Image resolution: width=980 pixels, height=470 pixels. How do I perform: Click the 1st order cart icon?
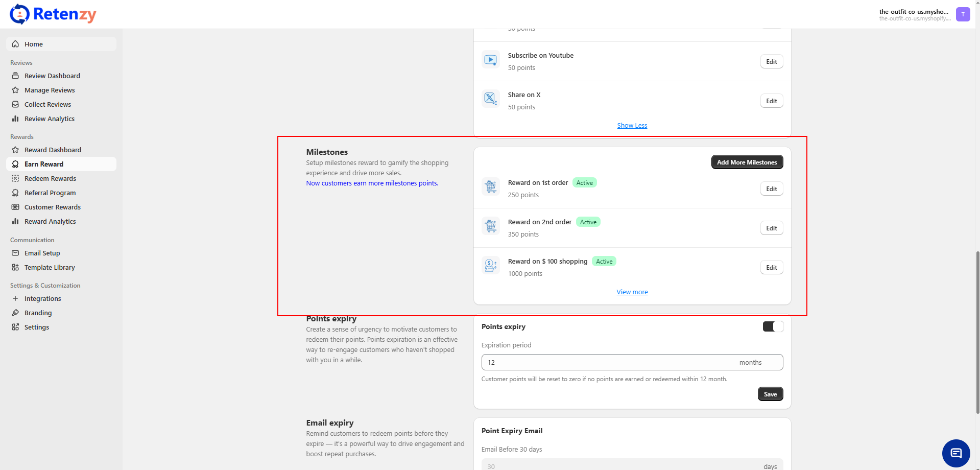point(490,187)
